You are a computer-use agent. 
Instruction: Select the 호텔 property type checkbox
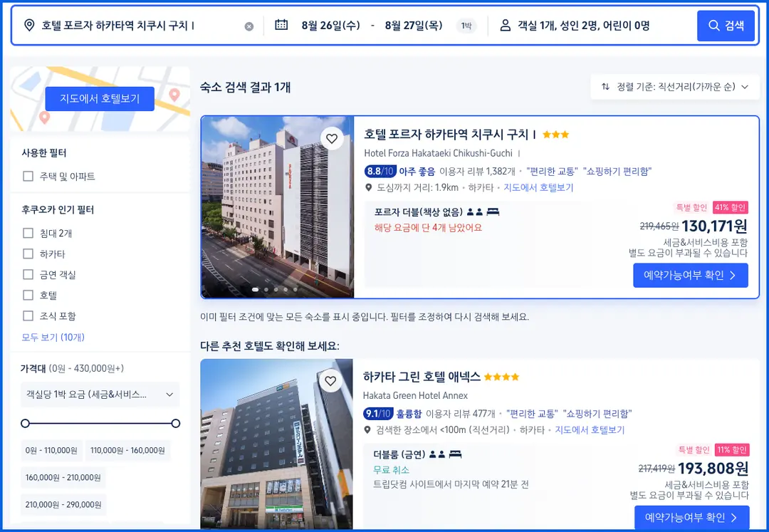(28, 295)
